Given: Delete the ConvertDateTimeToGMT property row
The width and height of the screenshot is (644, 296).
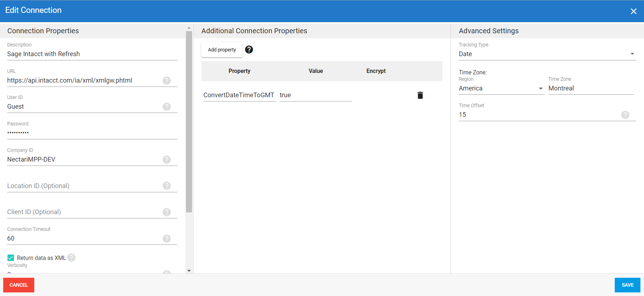Looking at the screenshot, I should [420, 95].
